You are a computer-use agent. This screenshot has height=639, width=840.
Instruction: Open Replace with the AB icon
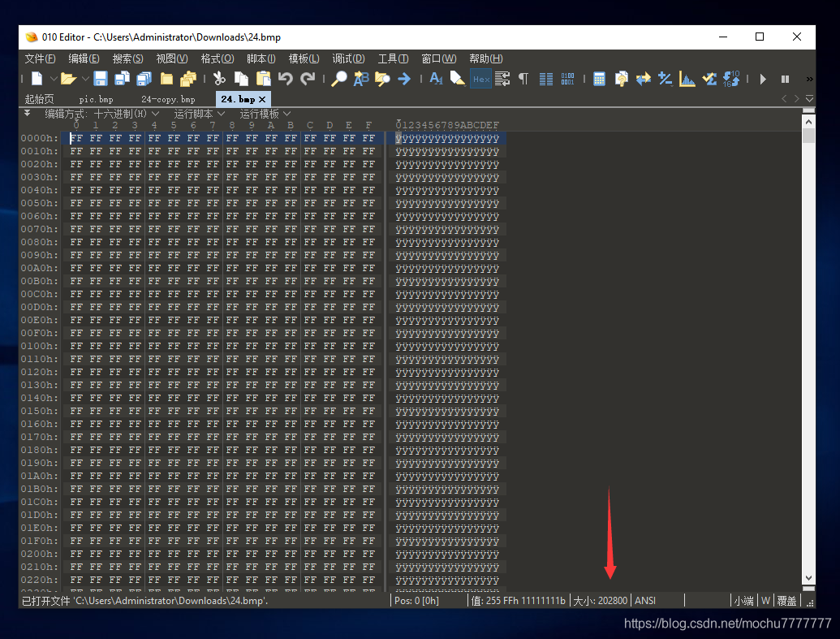pos(361,79)
